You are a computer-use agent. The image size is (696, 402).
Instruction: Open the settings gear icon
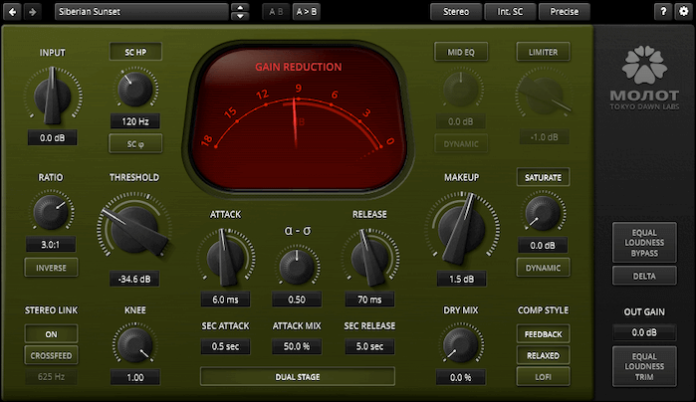(684, 12)
